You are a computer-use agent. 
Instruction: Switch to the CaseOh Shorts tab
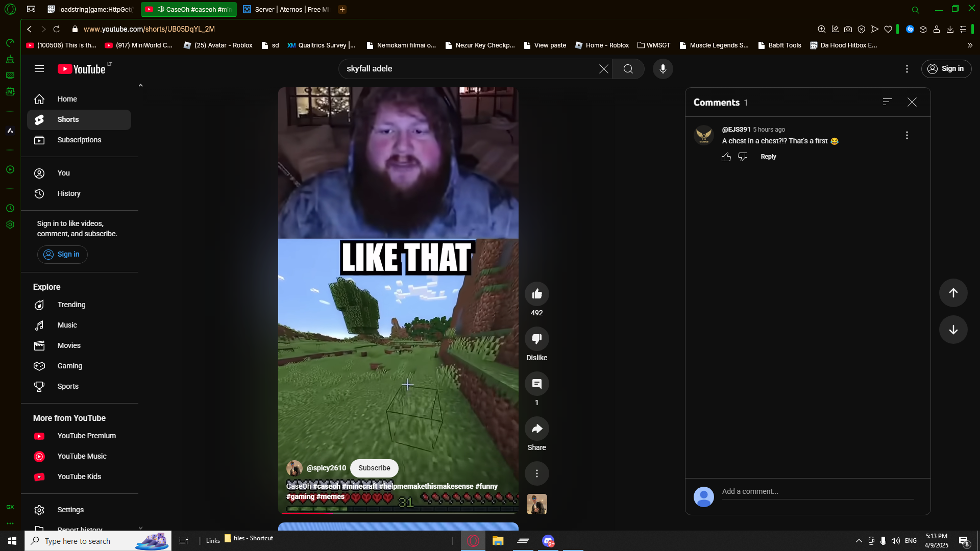click(x=188, y=9)
